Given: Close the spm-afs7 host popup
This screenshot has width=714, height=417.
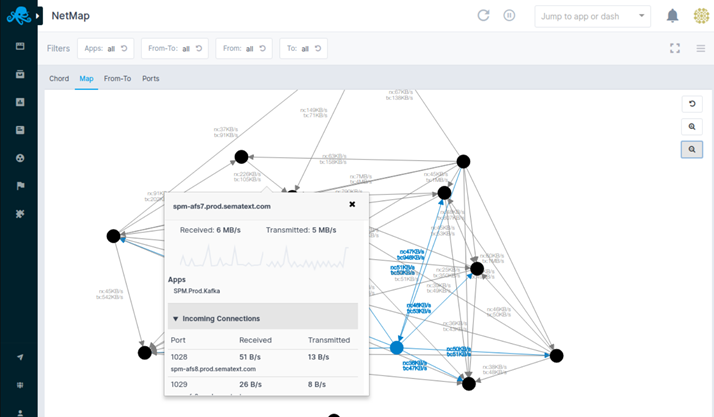Looking at the screenshot, I should (x=352, y=204).
